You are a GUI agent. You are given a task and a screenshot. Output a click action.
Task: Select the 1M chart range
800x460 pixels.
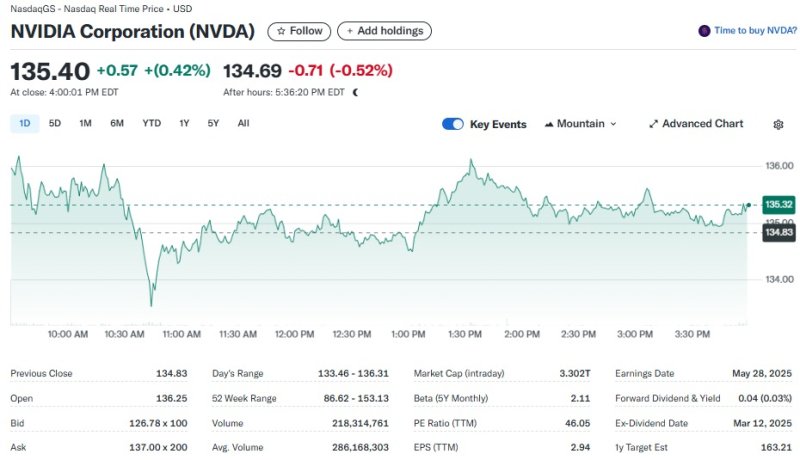(85, 123)
